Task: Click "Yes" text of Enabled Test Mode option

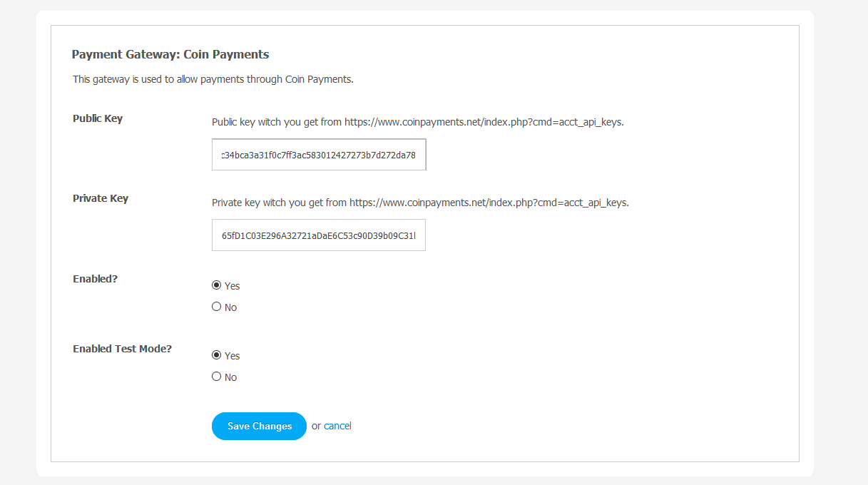Action: click(233, 356)
